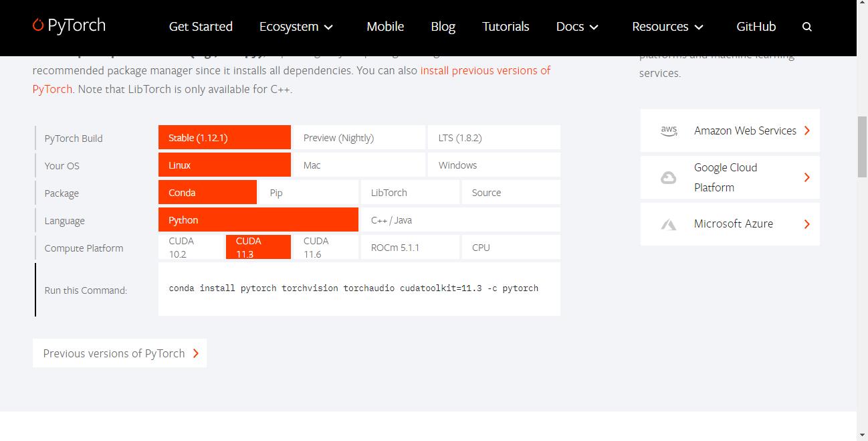Open the Tutorials nav item
This screenshot has width=868, height=441.
pyautogui.click(x=506, y=27)
